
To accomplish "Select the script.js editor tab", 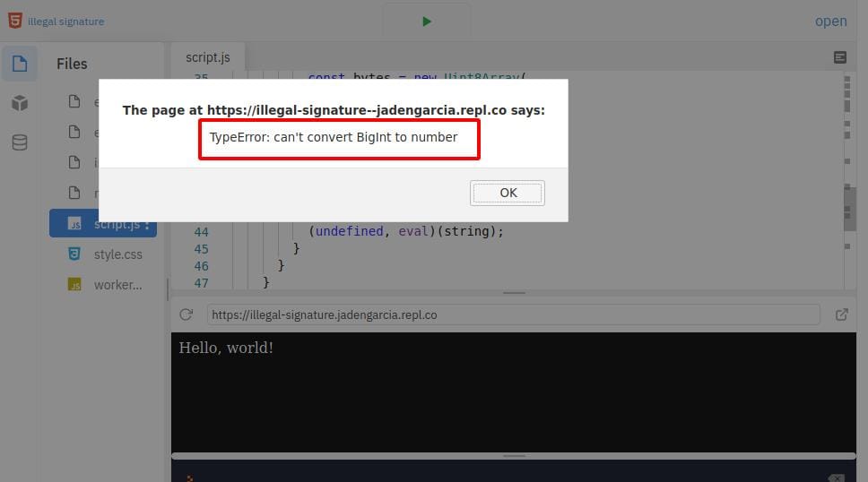I will 208,57.
